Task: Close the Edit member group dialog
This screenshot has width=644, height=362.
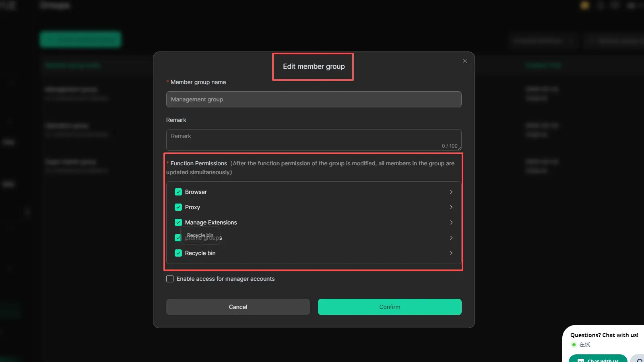Action: point(465,61)
